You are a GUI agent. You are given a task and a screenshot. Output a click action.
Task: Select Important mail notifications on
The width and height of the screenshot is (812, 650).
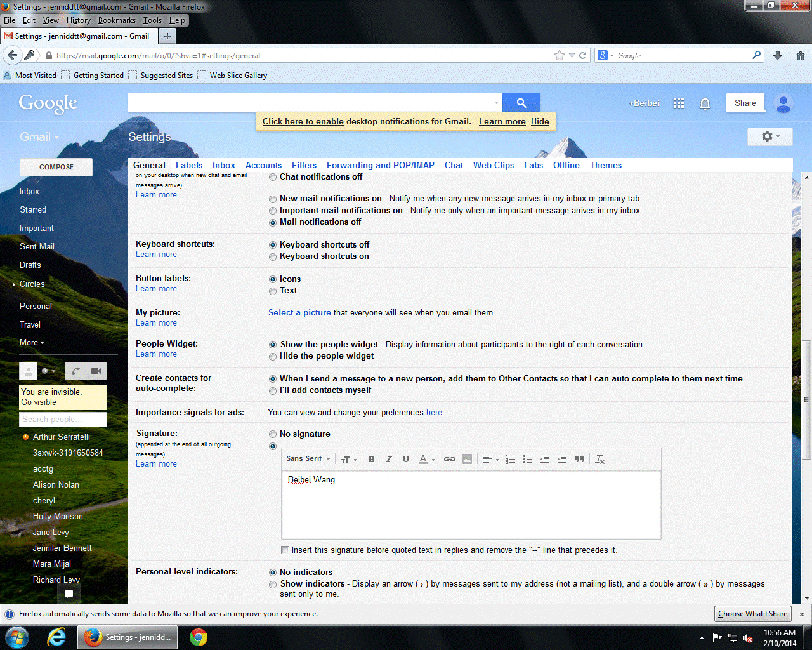click(x=273, y=211)
